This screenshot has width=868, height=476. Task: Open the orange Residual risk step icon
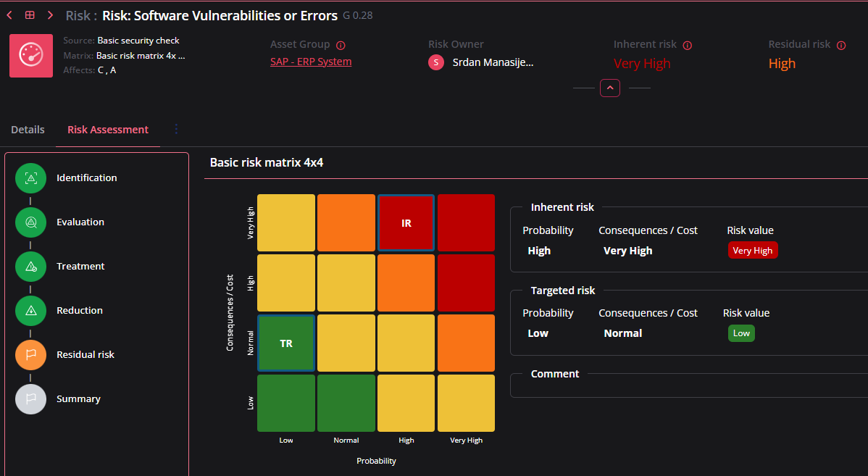point(30,355)
